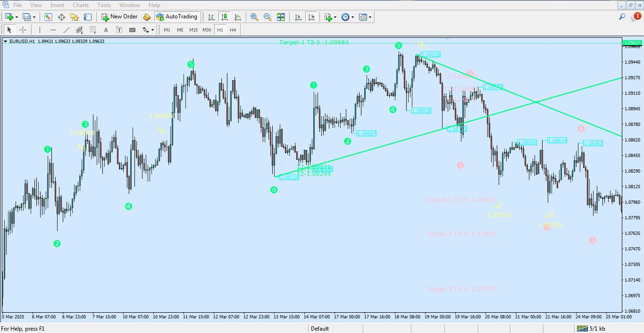The height and width of the screenshot is (333, 644).
Task: Choose the horizontal line drawing tool
Action: click(x=53, y=29)
